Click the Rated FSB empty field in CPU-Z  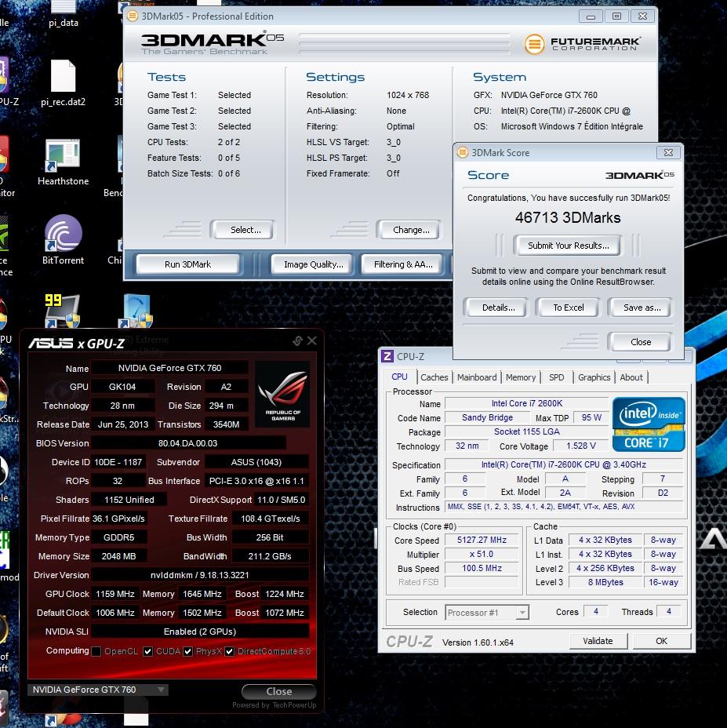(482, 582)
